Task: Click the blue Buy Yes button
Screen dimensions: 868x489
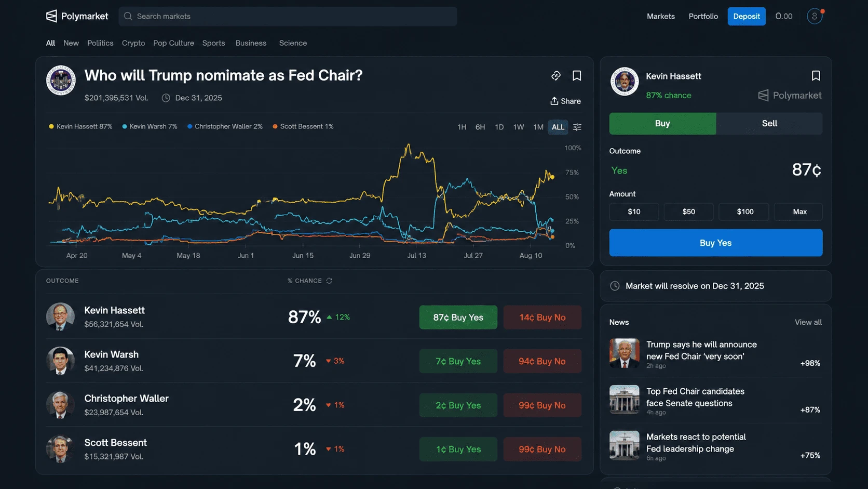Action: click(x=716, y=243)
